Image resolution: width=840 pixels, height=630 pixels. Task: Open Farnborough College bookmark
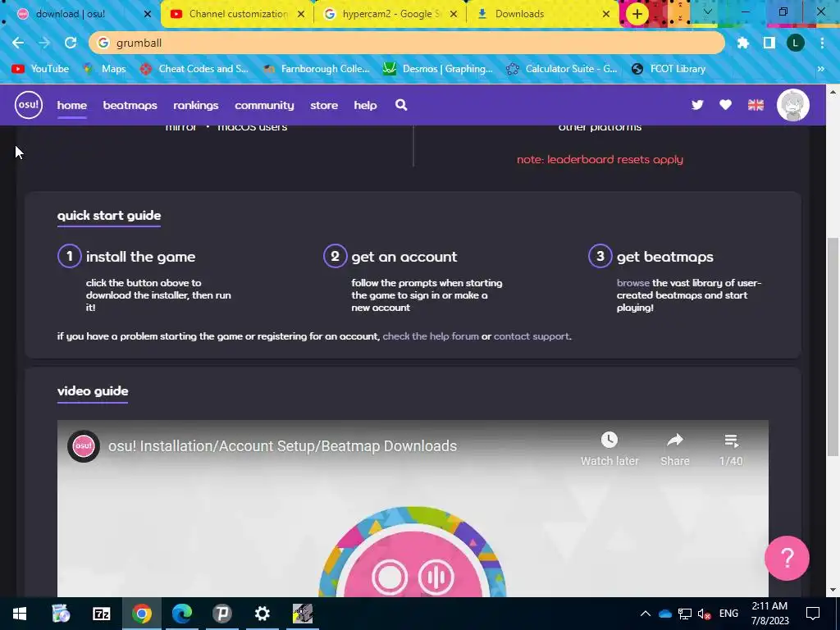317,69
